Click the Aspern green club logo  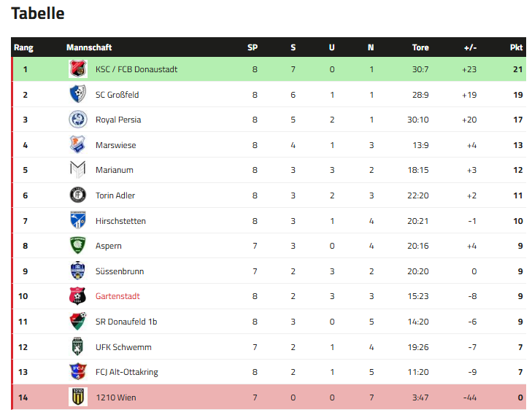tap(77, 246)
